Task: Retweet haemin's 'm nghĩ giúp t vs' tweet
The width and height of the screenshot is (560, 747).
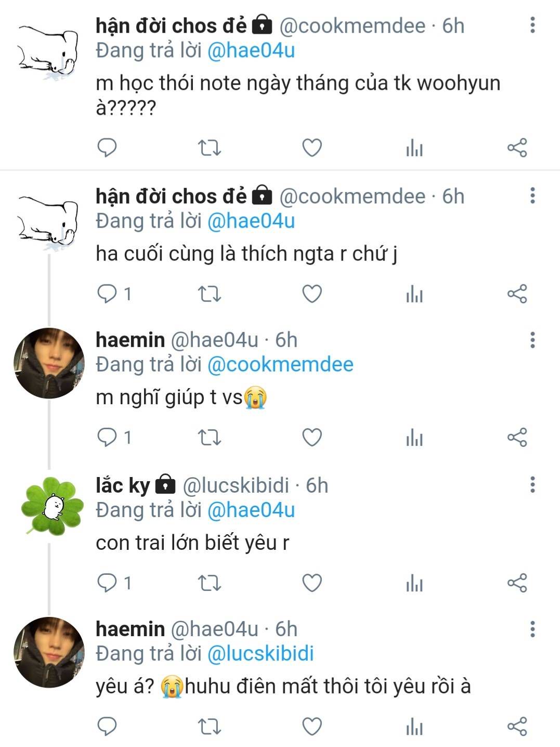Action: (210, 437)
